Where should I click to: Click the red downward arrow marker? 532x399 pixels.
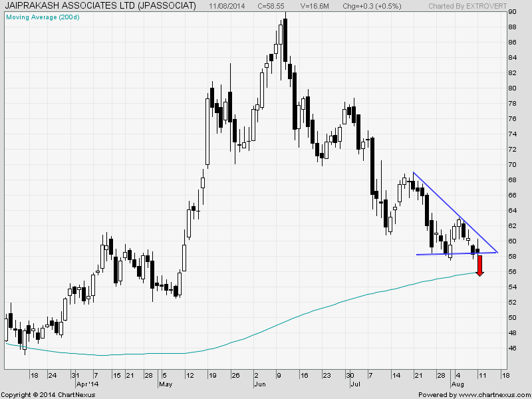pos(479,266)
